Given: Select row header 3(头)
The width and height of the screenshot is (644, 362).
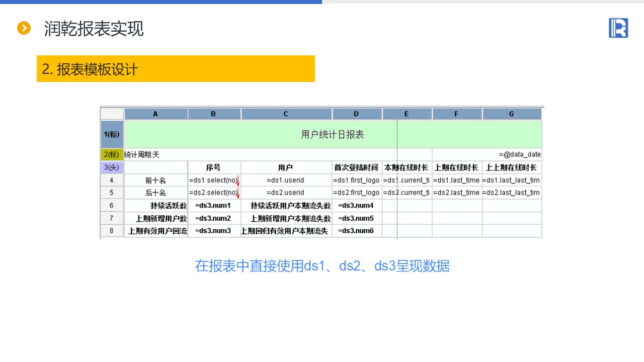Looking at the screenshot, I should [x=112, y=167].
